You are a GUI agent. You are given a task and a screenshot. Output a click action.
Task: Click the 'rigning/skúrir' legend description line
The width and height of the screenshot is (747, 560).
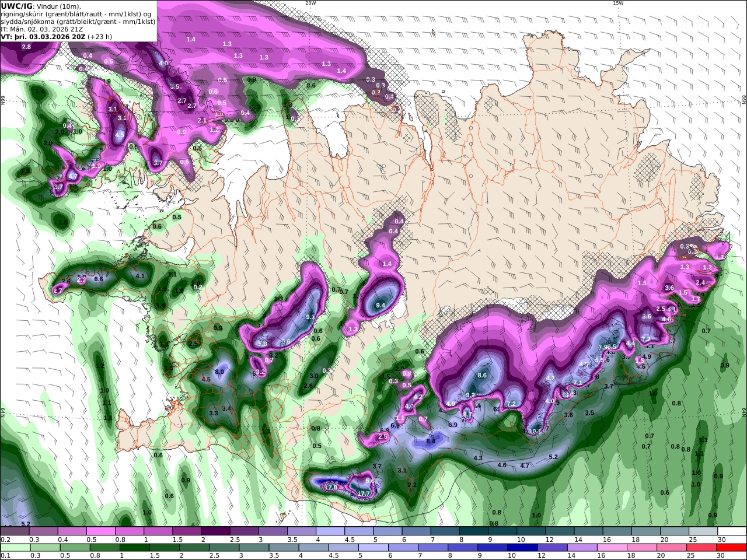(76, 13)
